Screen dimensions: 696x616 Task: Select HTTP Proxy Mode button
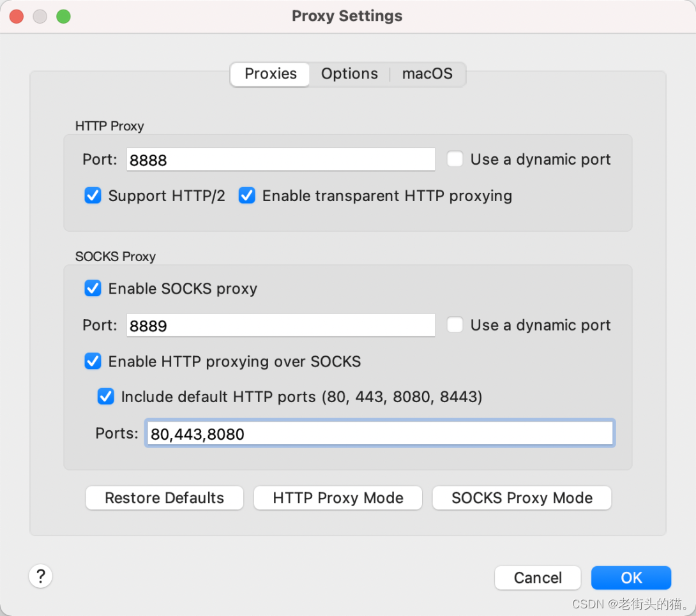(338, 498)
